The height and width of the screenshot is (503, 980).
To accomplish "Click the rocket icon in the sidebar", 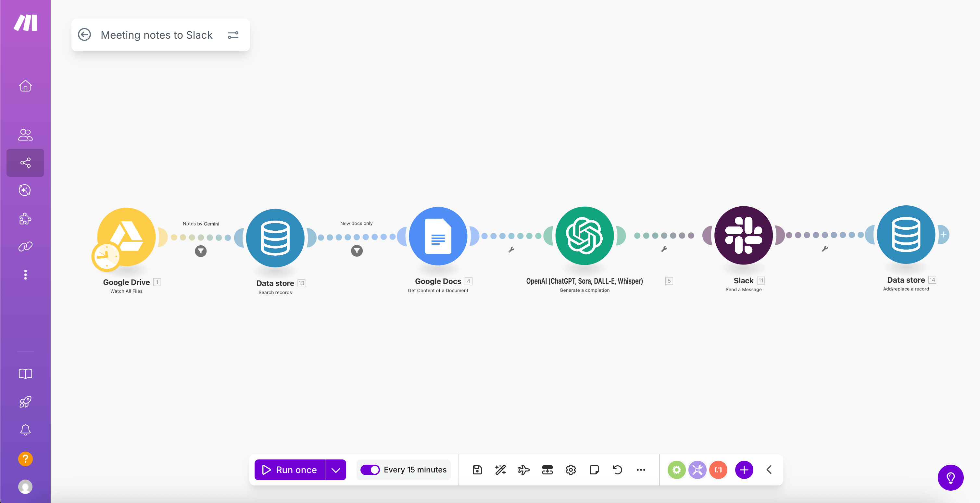I will pos(25,402).
